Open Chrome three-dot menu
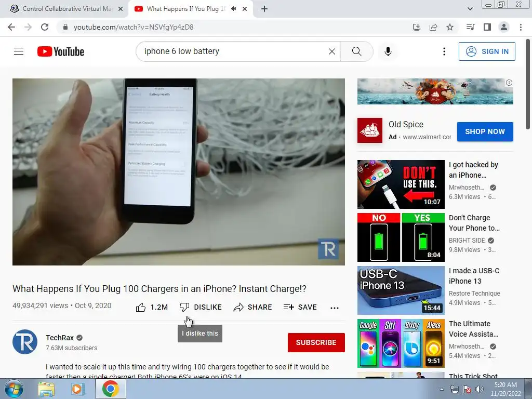The width and height of the screenshot is (532, 399). click(521, 27)
